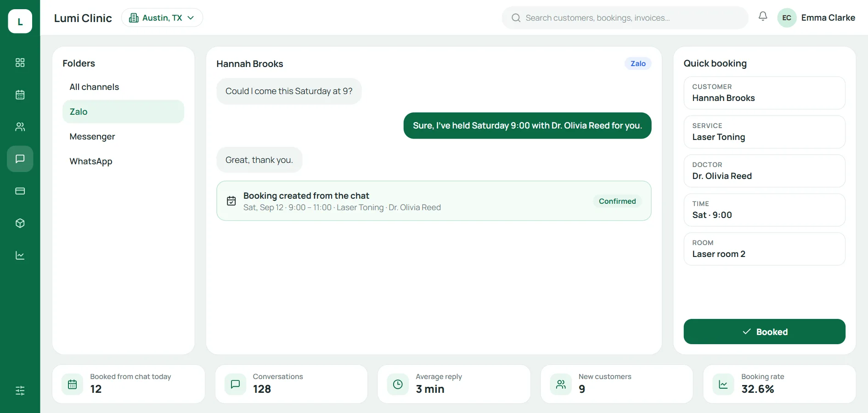Click the Zalo channel tag in chat header
This screenshot has height=413, width=868.
638,63
